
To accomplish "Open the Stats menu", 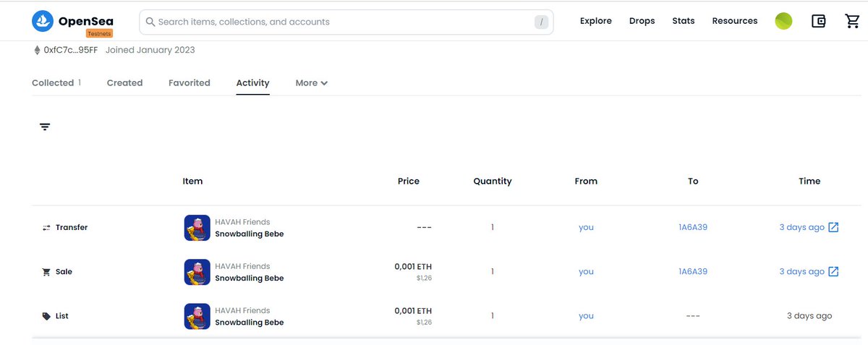I will 684,21.
